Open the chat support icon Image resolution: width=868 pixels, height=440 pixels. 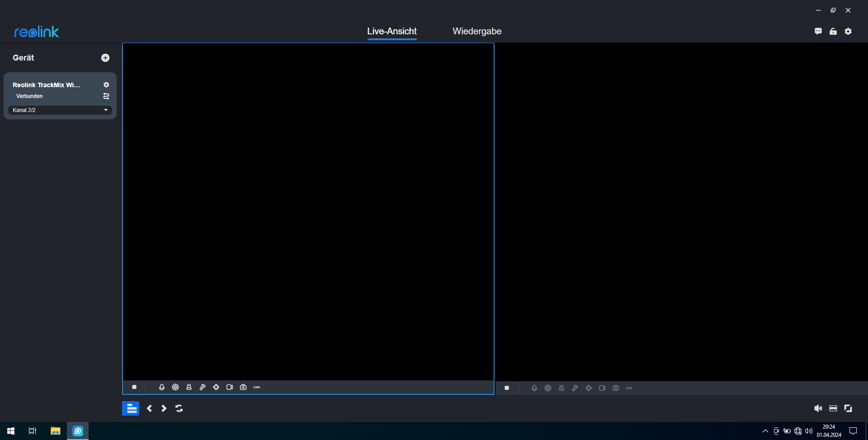point(818,31)
